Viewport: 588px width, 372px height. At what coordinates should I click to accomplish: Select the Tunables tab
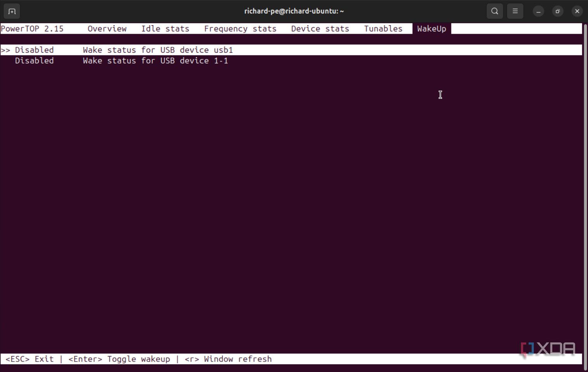383,29
